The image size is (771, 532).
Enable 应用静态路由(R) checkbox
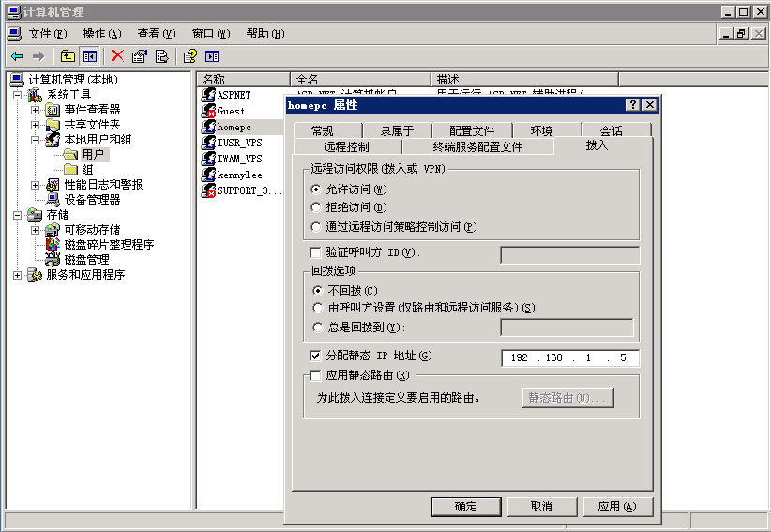coord(315,375)
